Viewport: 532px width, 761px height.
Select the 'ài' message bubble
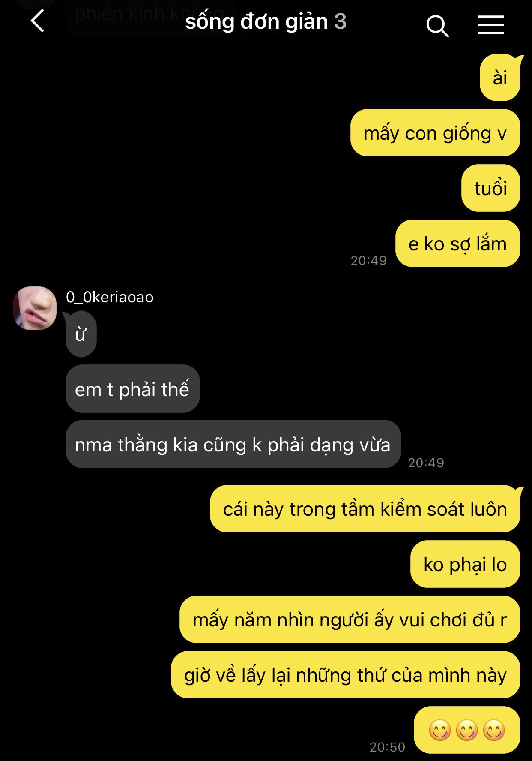500,78
